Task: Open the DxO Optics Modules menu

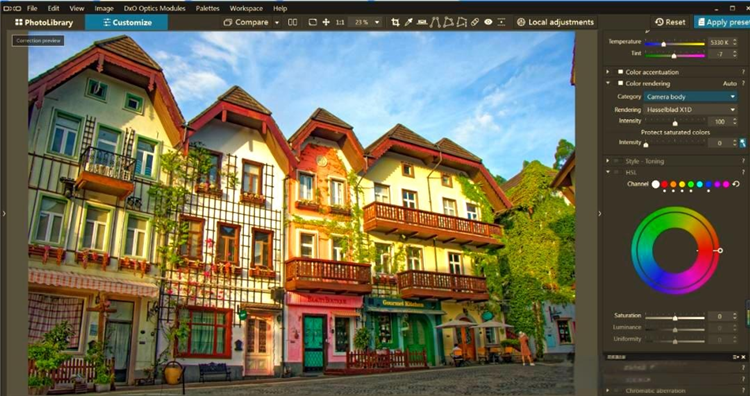Action: (155, 8)
